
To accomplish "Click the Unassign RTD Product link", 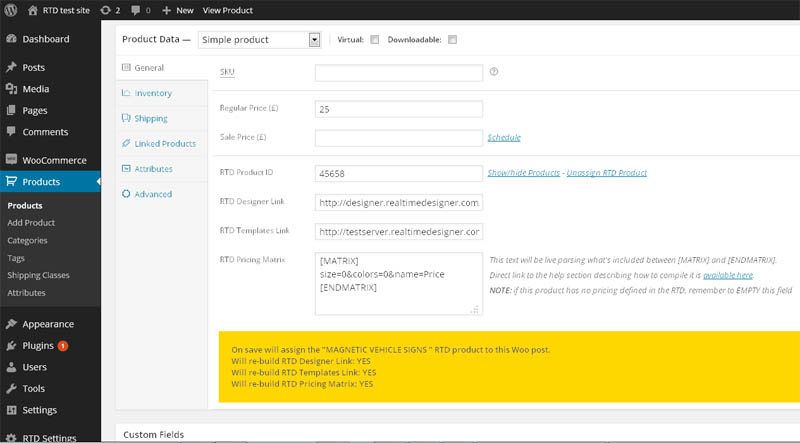I will [x=607, y=173].
